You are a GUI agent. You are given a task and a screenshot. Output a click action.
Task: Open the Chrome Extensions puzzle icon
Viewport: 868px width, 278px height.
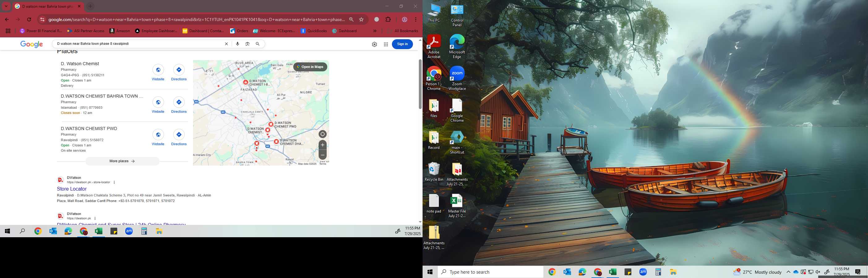click(388, 19)
